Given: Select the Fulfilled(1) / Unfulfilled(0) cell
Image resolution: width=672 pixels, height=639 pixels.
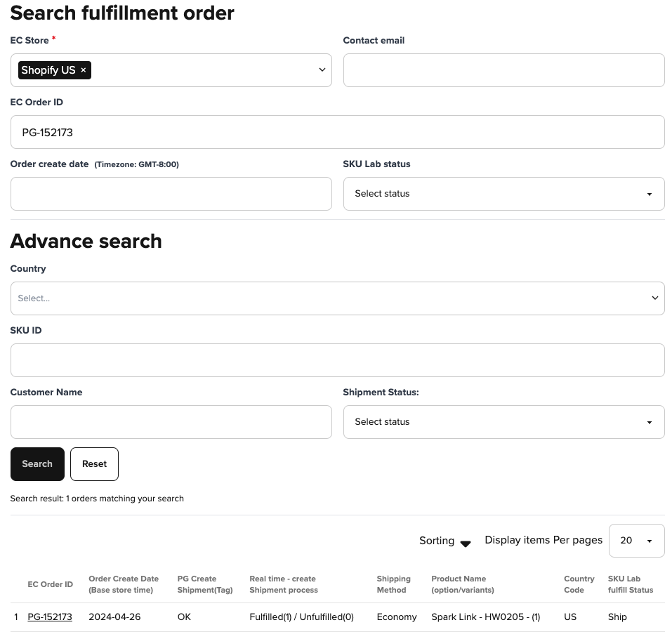Looking at the screenshot, I should coord(301,617).
